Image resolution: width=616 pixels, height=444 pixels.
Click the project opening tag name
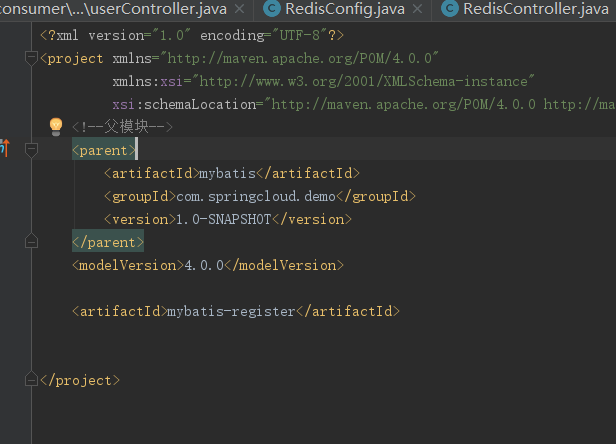pyautogui.click(x=75, y=59)
